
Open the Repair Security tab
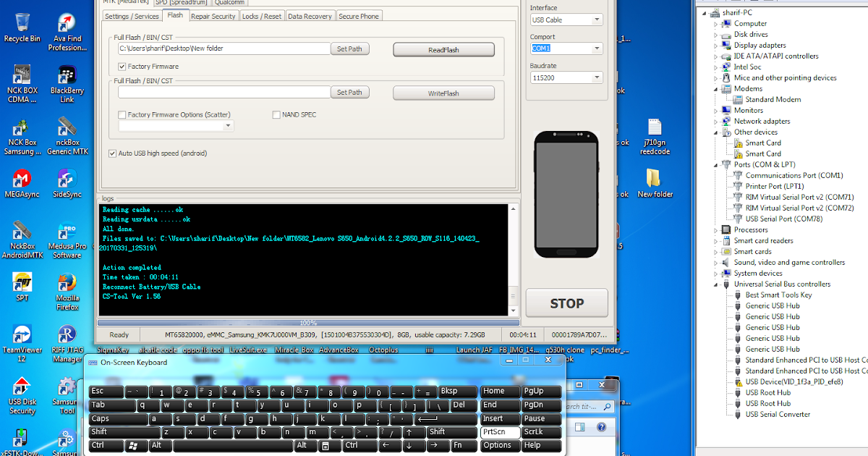(213, 16)
